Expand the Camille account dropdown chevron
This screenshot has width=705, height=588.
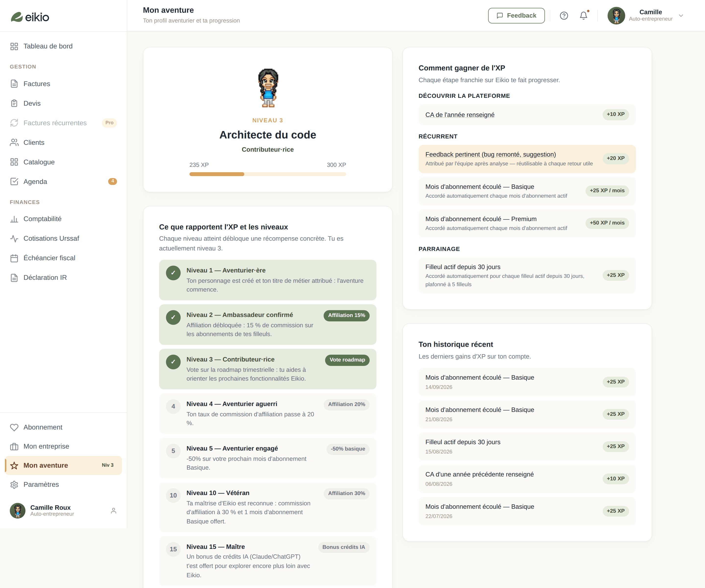click(681, 16)
